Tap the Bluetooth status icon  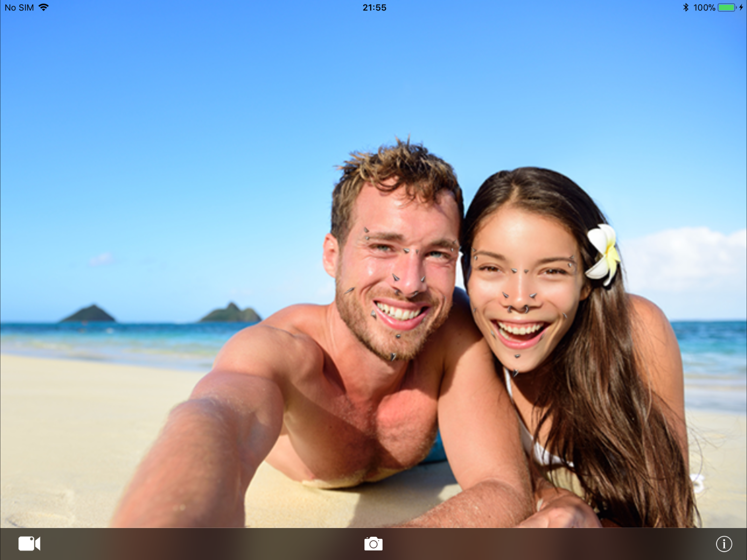pos(685,7)
